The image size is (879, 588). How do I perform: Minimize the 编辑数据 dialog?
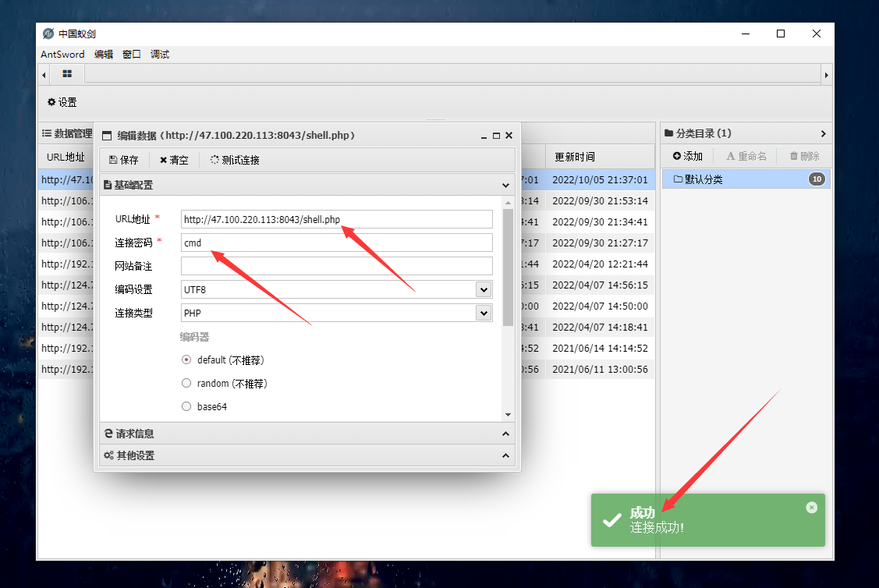pyautogui.click(x=484, y=136)
